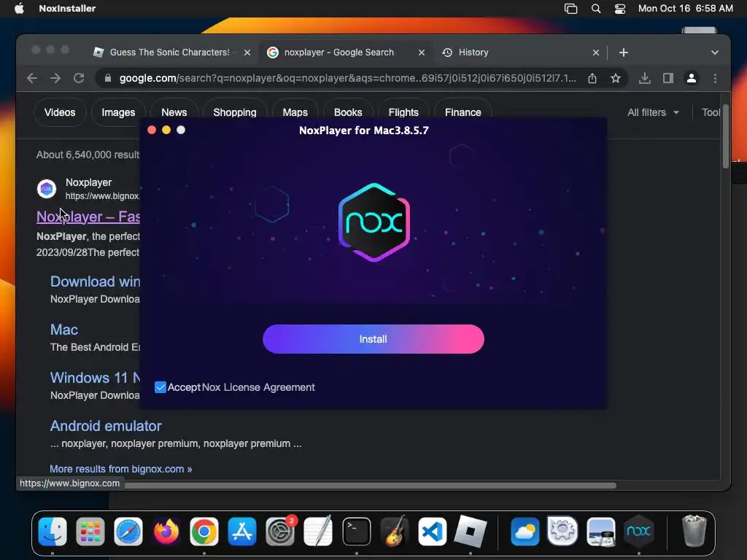Click More results from bignox.com
747x560 pixels.
(121, 469)
